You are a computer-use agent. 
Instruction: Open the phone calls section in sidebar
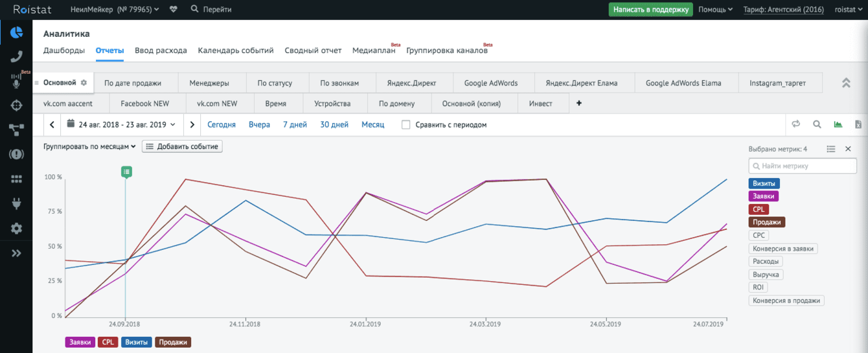click(16, 56)
